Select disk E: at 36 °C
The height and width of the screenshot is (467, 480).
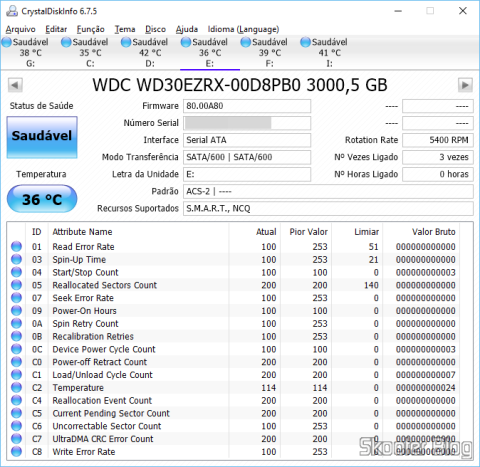coord(210,52)
